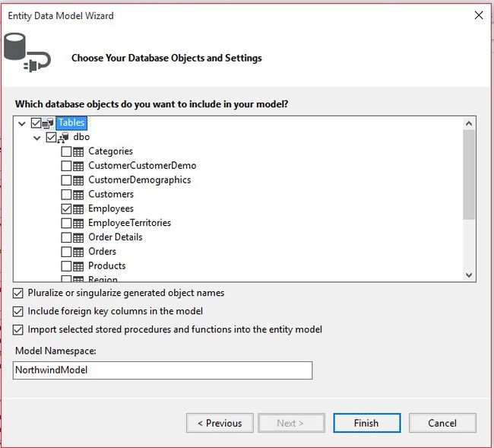Uncheck the dbo schema checkbox
Viewport: 494px width, 448px height.
pyautogui.click(x=51, y=137)
